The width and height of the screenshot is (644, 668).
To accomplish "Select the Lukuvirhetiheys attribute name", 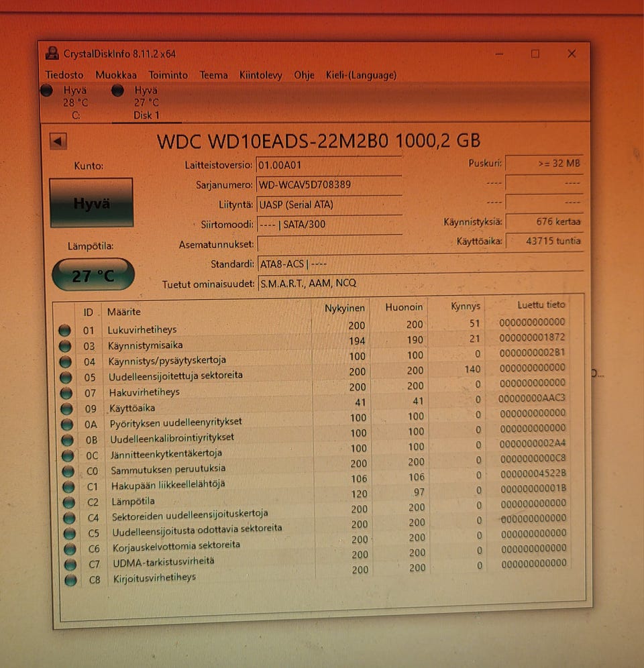I will [x=142, y=329].
